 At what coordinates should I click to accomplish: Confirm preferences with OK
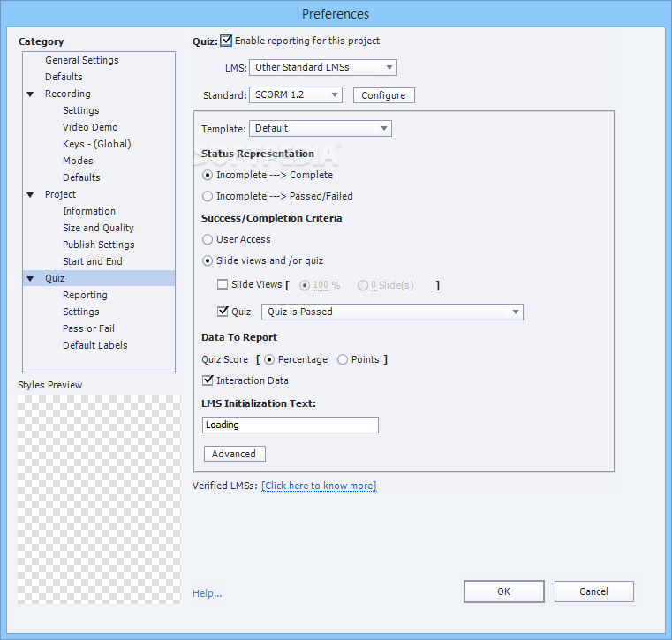click(504, 591)
